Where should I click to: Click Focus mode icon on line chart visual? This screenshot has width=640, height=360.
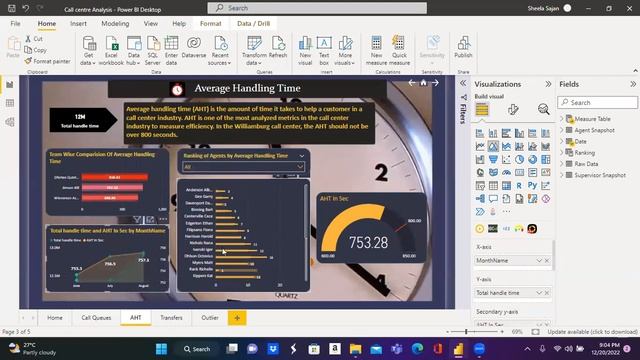pos(150,220)
